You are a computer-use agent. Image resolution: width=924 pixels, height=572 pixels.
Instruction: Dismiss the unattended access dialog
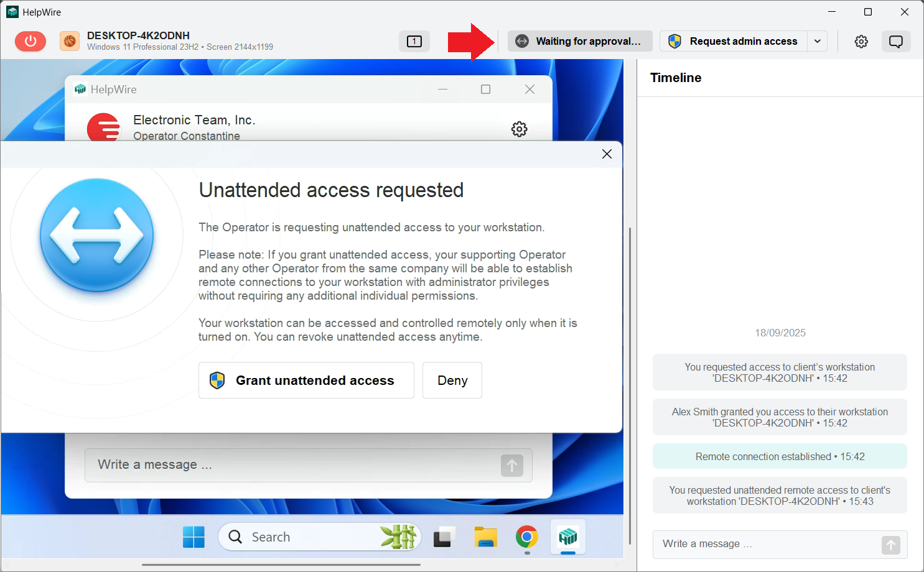pyautogui.click(x=606, y=154)
